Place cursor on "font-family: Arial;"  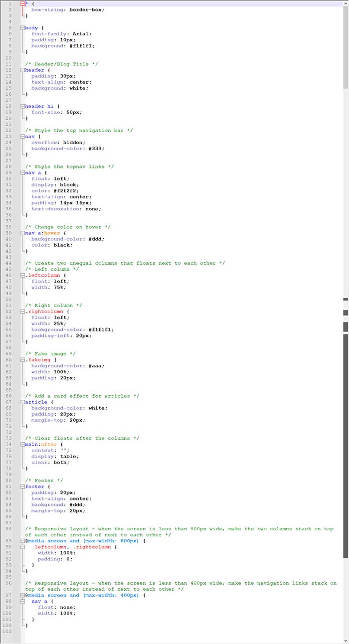(x=61, y=34)
